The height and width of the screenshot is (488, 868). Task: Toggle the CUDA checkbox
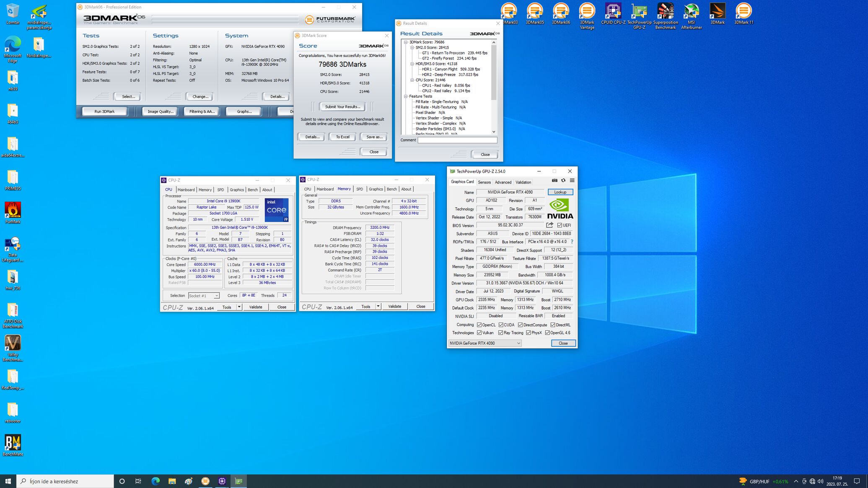pyautogui.click(x=501, y=325)
